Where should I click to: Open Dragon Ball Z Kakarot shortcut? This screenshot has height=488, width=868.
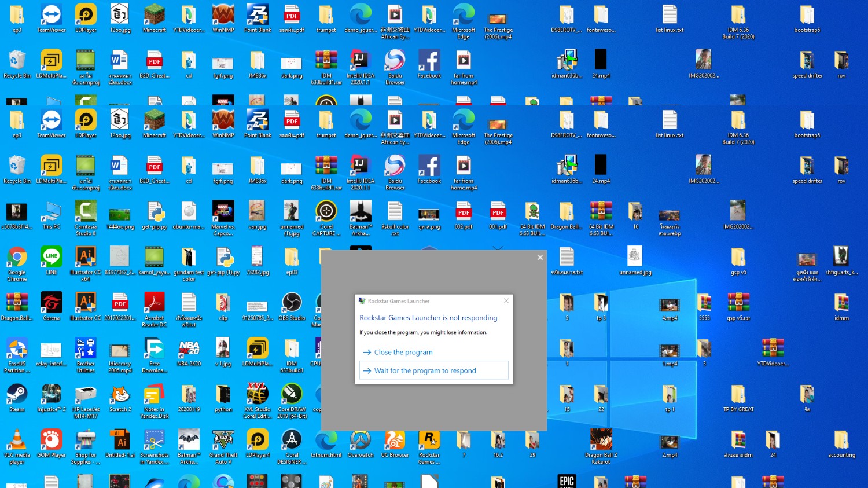point(601,447)
